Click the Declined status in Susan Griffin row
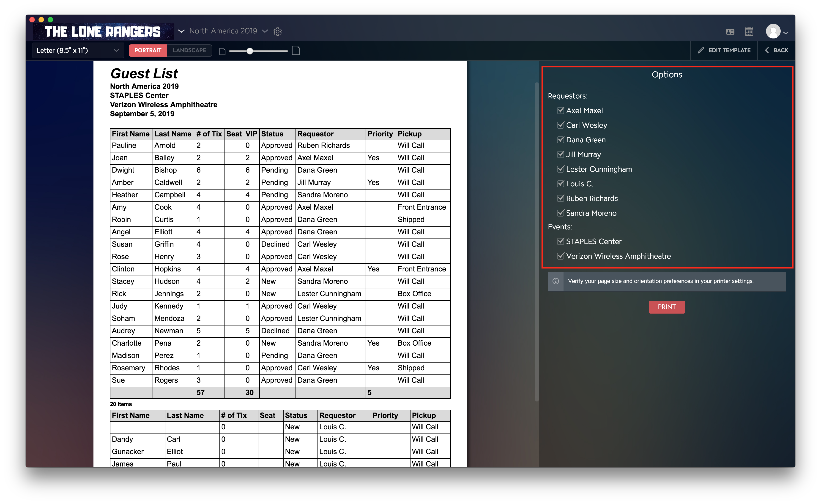Screen dimensions: 821x504 [x=275, y=244]
